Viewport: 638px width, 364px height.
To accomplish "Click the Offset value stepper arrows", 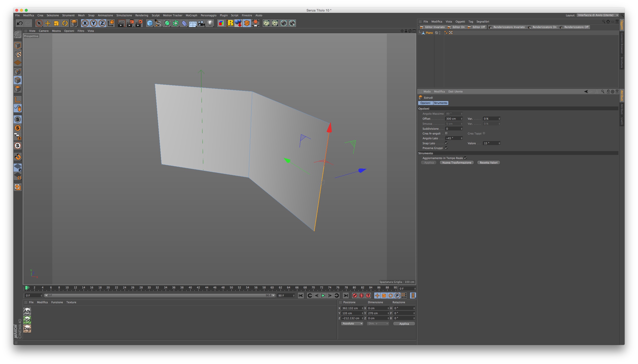I will (x=462, y=119).
